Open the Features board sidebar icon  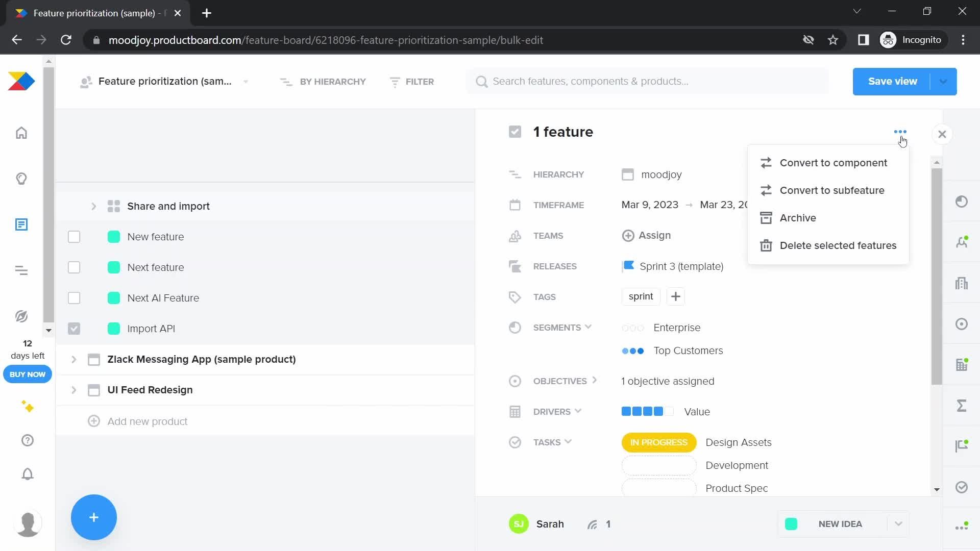[x=21, y=224]
